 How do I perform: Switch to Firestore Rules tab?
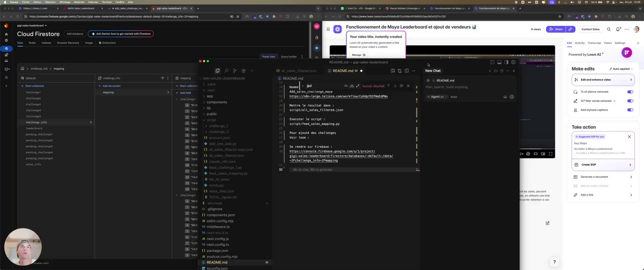click(32, 43)
